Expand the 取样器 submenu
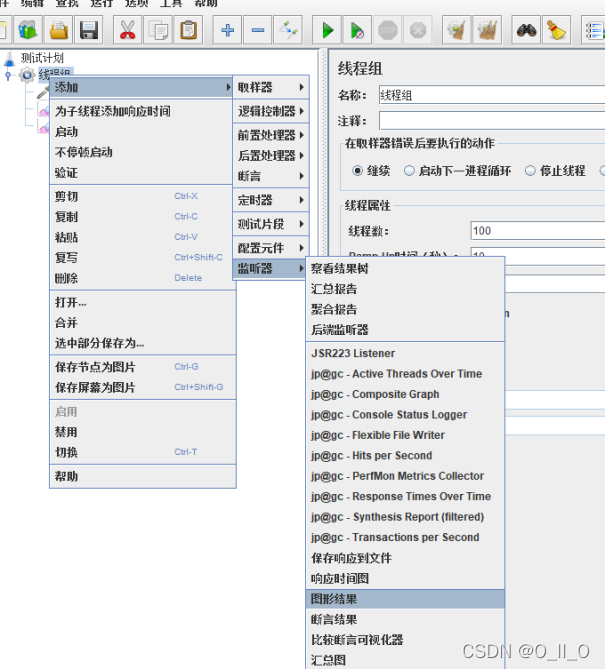The height and width of the screenshot is (670, 605). point(270,88)
